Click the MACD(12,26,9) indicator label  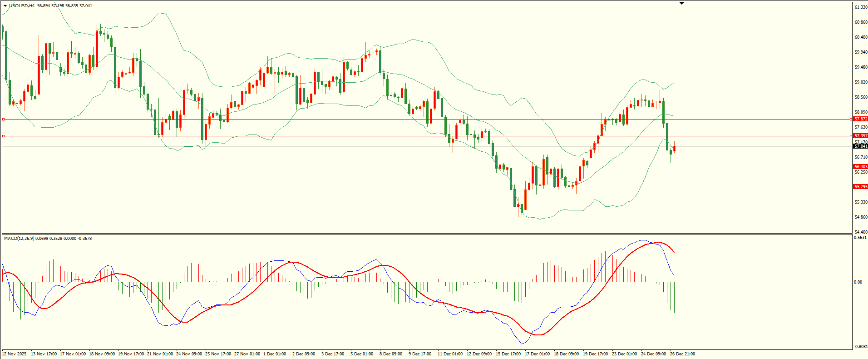pyautogui.click(x=18, y=239)
